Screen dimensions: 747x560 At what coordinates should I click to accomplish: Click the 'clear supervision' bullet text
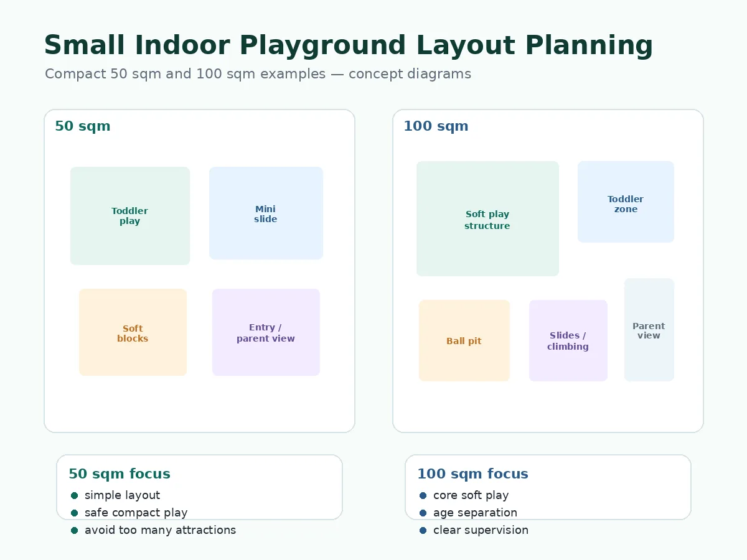tap(481, 530)
